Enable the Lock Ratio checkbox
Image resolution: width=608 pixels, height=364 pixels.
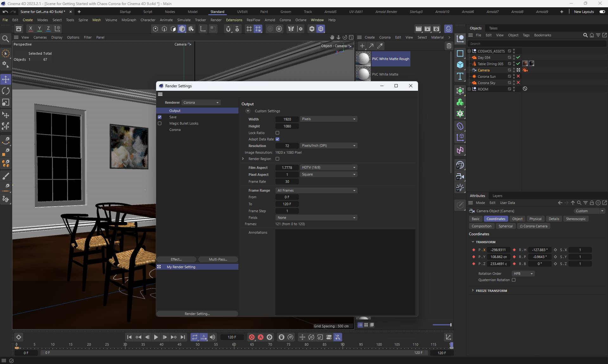[277, 133]
